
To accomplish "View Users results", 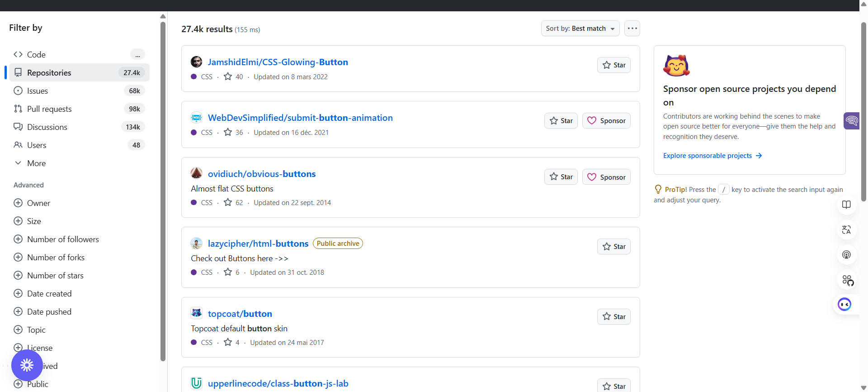I will [79, 145].
